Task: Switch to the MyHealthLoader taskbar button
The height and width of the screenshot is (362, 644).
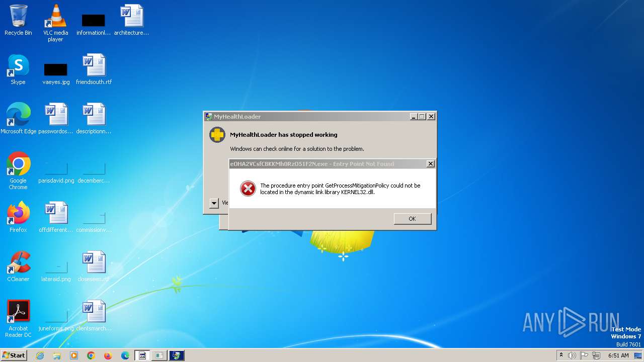Action: [x=177, y=355]
